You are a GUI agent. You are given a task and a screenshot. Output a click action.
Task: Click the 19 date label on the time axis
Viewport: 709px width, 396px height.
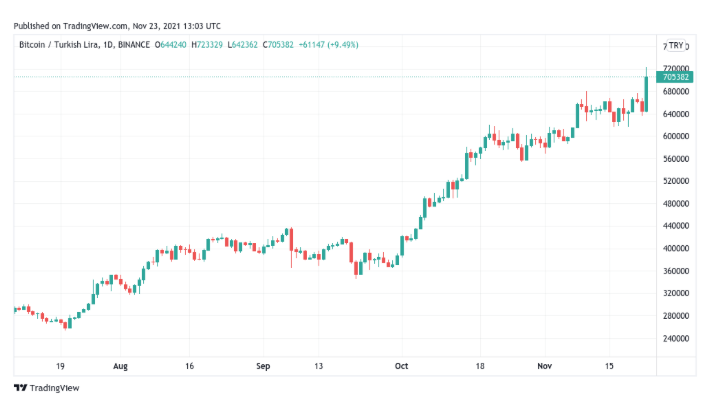pyautogui.click(x=60, y=366)
